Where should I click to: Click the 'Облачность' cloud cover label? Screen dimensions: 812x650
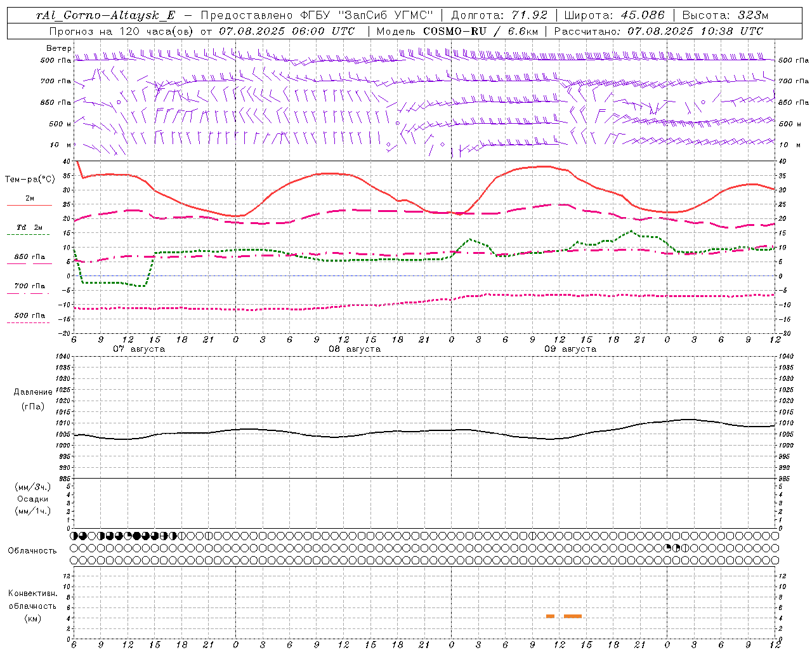32,551
